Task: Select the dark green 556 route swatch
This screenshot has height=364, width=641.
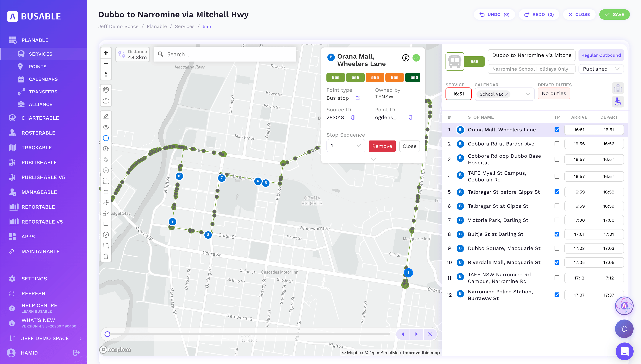Action: click(x=412, y=77)
